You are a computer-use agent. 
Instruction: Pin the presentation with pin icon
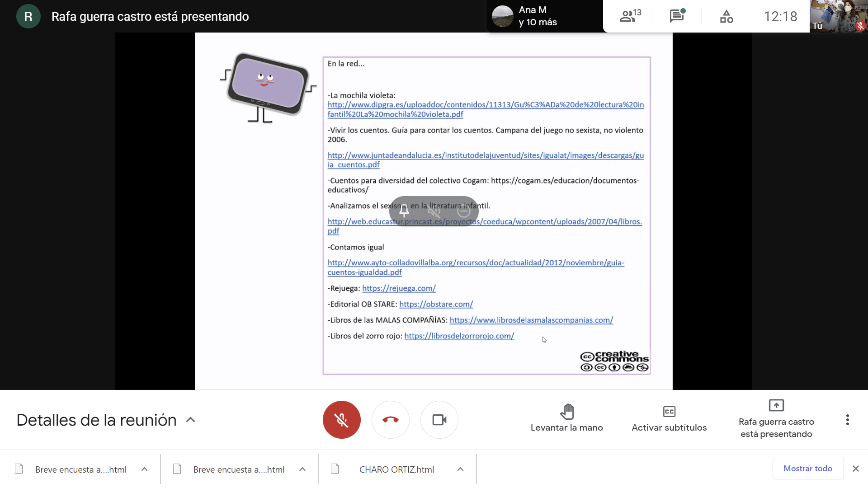(404, 211)
